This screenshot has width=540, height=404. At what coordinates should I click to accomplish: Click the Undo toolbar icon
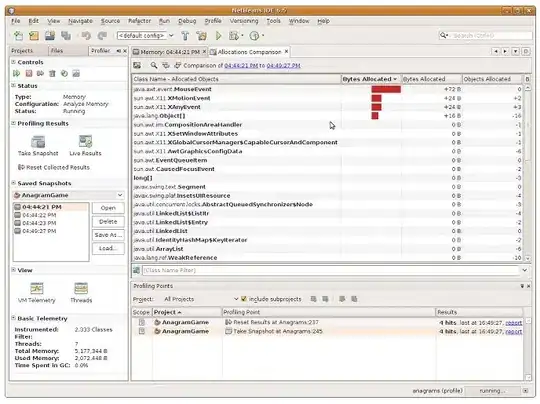pyautogui.click(x=86, y=35)
